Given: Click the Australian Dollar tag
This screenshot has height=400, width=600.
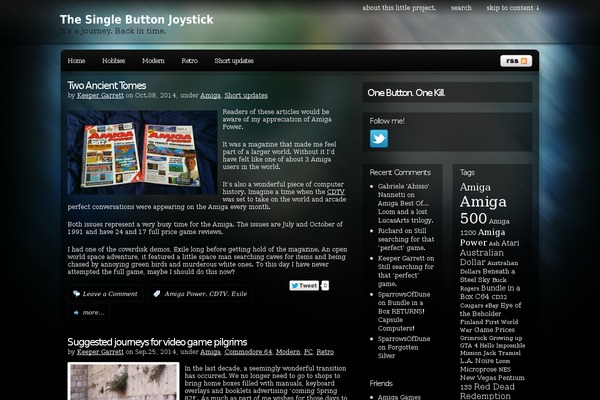Looking at the screenshot, I should point(481,258).
